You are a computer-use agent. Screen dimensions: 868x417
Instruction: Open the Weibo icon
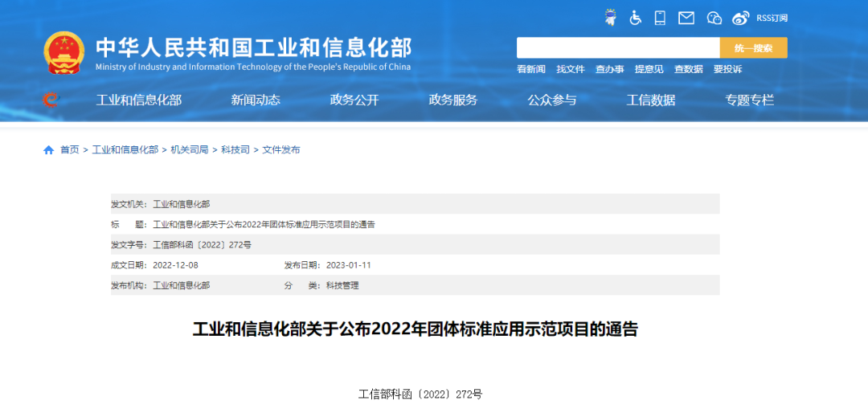[x=741, y=18]
